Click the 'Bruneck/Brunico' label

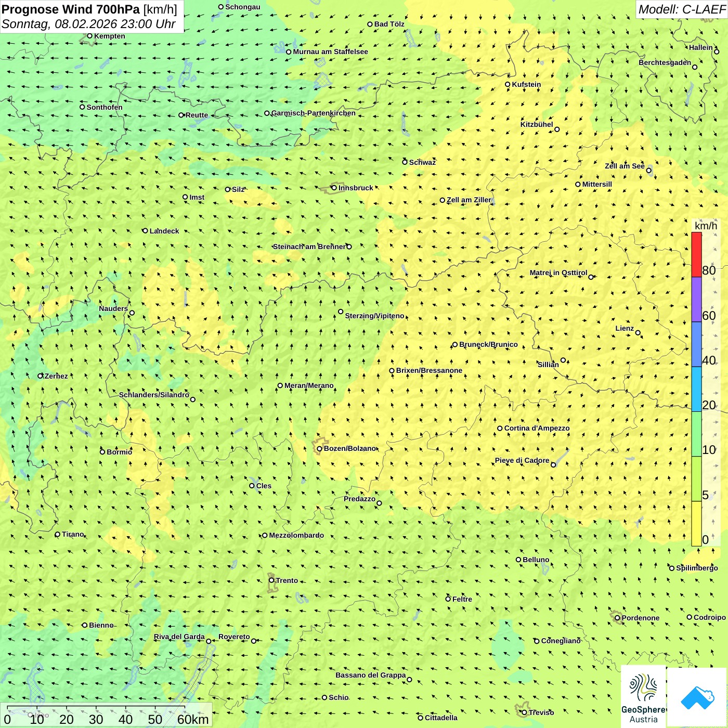click(x=488, y=344)
